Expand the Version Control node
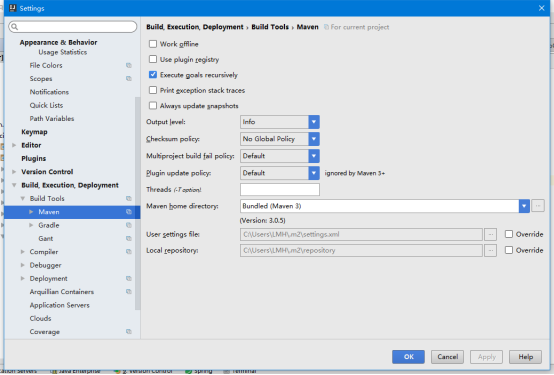The image size is (554, 375). pyautogui.click(x=14, y=172)
